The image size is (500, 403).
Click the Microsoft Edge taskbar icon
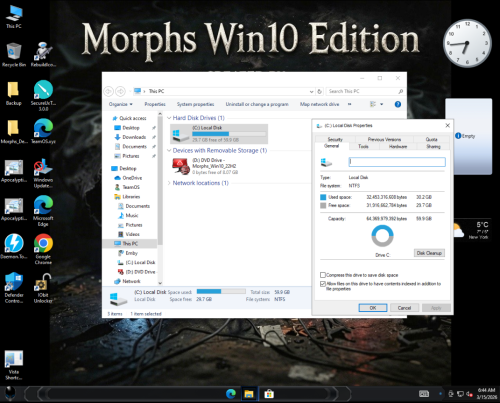click(x=231, y=394)
